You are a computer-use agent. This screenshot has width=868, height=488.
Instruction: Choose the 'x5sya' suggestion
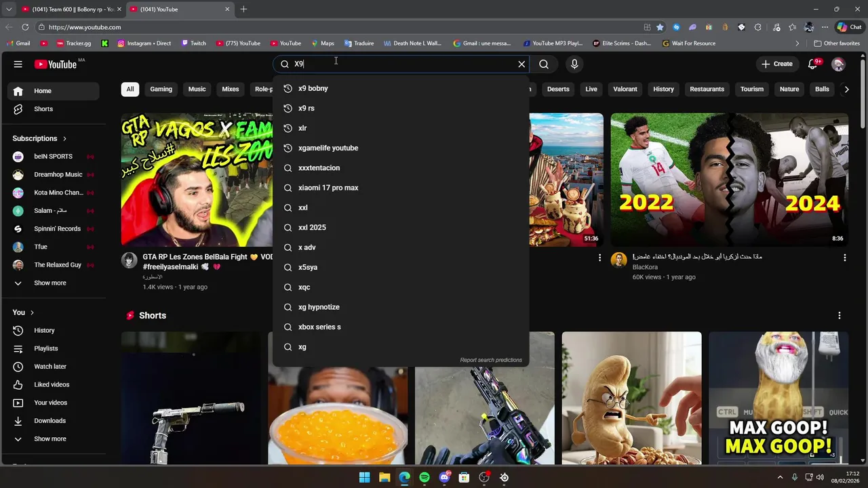[401, 267]
